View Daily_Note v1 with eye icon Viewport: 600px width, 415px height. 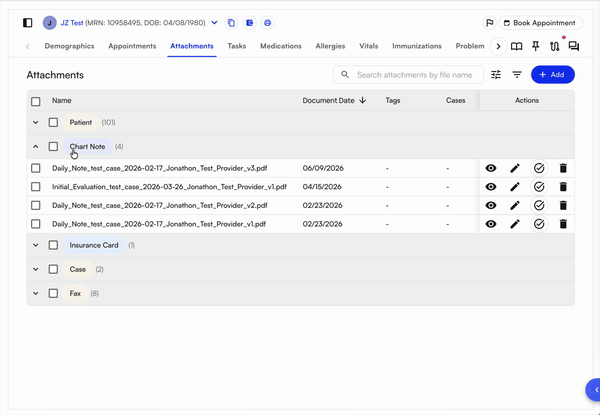point(491,224)
